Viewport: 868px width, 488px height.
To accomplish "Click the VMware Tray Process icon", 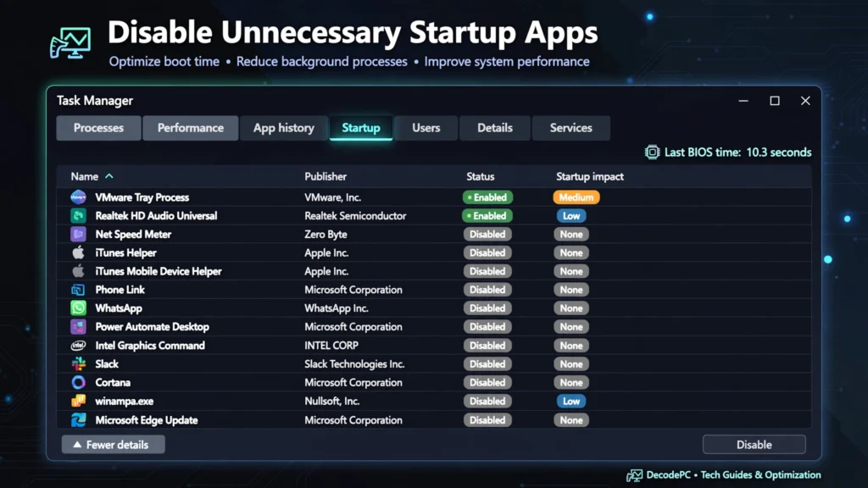I will point(78,197).
